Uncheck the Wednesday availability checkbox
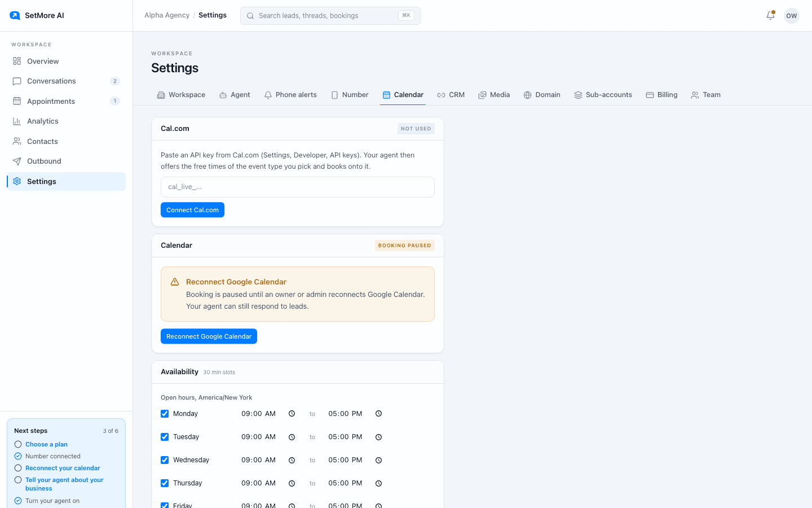This screenshot has height=508, width=812. [x=165, y=460]
